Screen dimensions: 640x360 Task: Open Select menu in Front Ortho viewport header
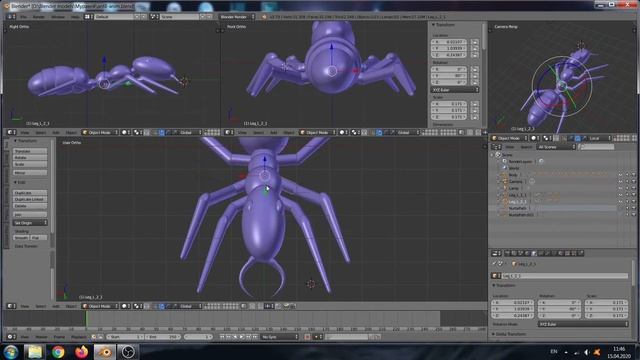pos(258,132)
